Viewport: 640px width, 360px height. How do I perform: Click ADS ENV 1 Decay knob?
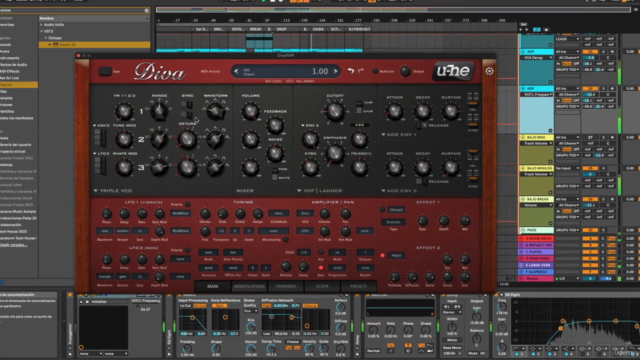click(x=422, y=111)
